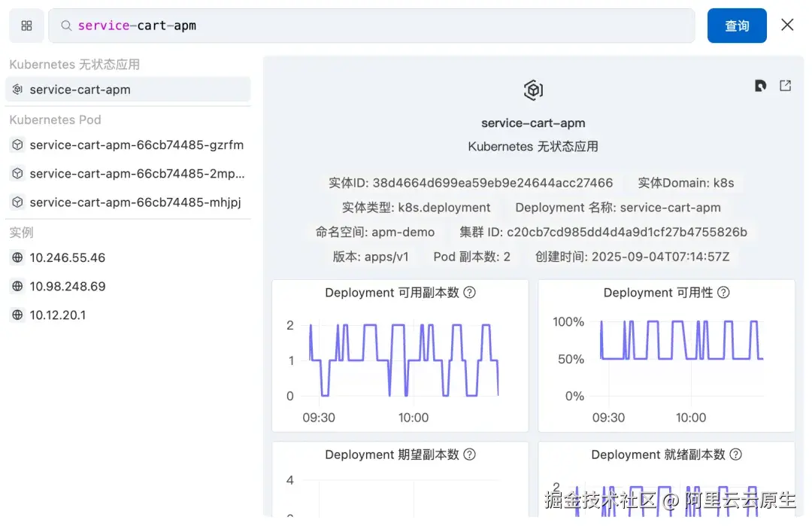
Task: Click the search field containing service-cart-apm
Action: 301,25
